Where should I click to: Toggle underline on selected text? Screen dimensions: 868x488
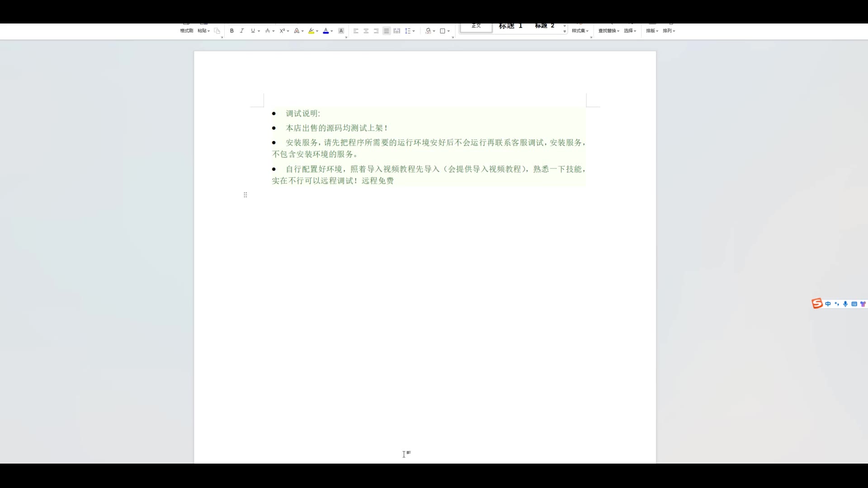pos(253,31)
